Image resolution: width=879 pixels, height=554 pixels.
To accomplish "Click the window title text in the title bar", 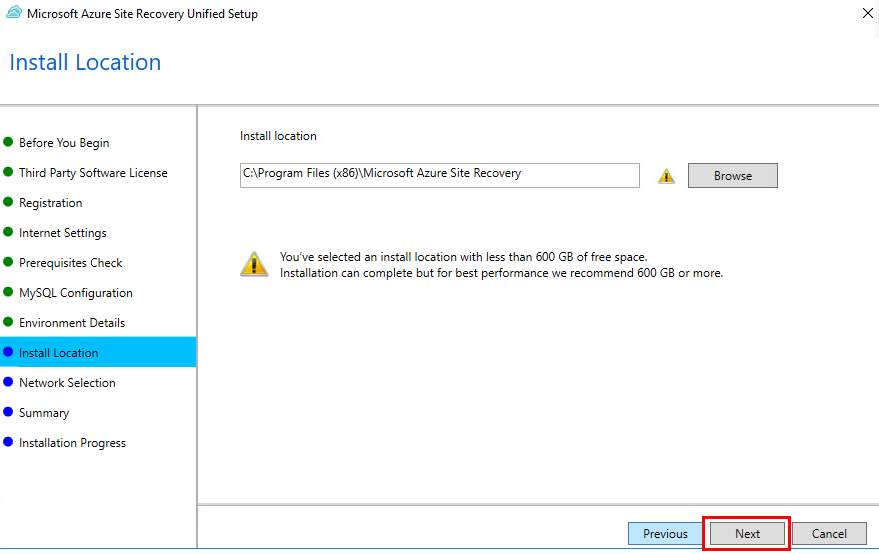I will 142,13.
